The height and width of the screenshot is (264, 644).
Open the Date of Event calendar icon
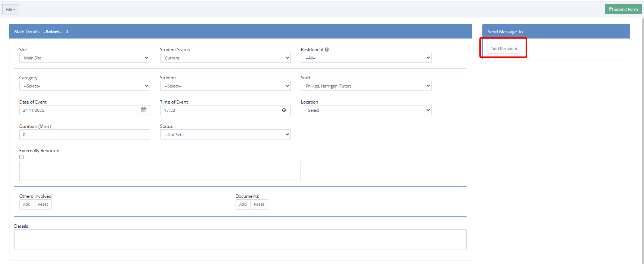point(143,110)
